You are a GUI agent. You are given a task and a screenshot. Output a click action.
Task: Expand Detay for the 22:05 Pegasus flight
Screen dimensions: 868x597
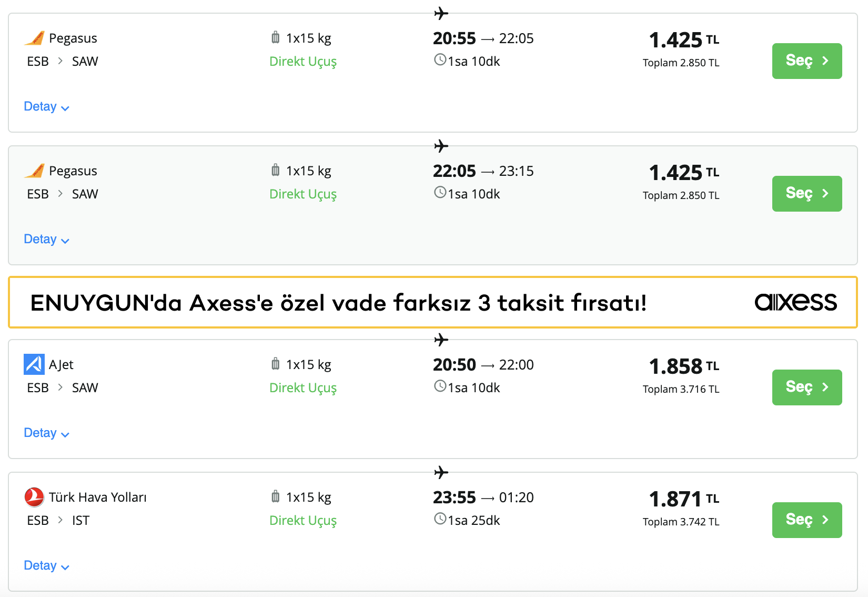(x=46, y=240)
